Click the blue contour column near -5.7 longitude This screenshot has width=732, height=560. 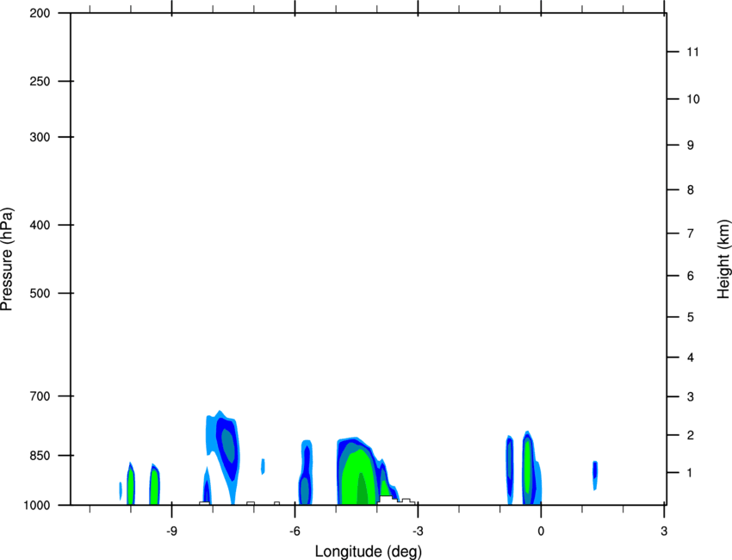306,474
